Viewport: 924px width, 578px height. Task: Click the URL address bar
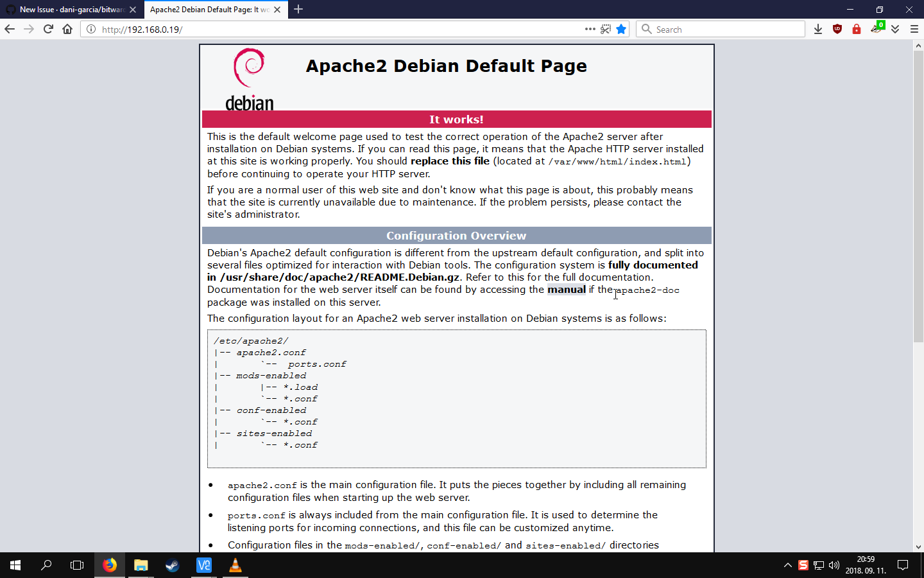(x=340, y=29)
